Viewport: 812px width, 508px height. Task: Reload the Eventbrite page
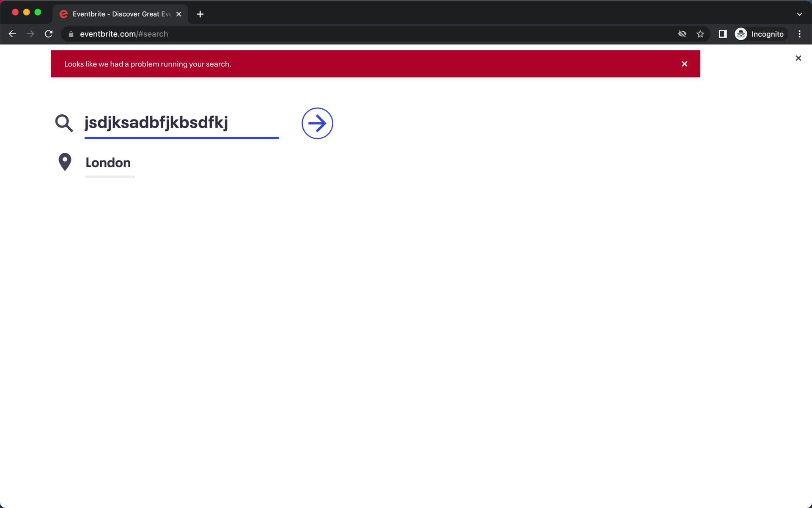(x=49, y=34)
